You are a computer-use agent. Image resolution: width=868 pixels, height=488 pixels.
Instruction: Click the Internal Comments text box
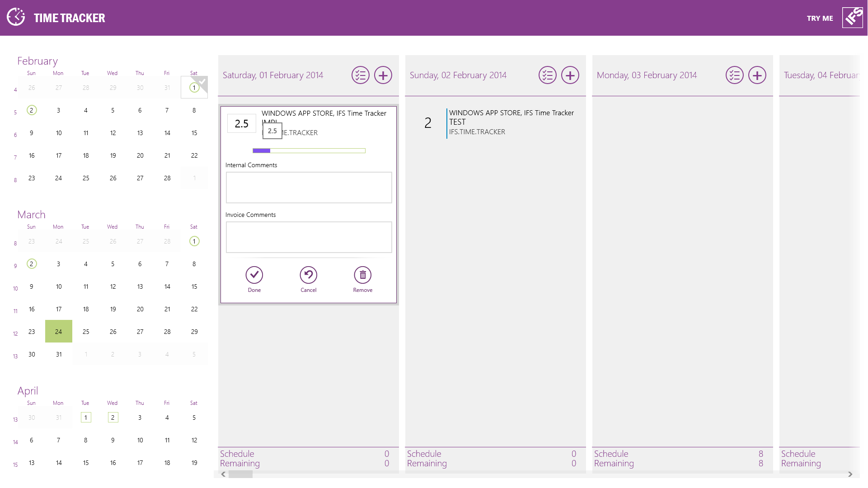309,188
